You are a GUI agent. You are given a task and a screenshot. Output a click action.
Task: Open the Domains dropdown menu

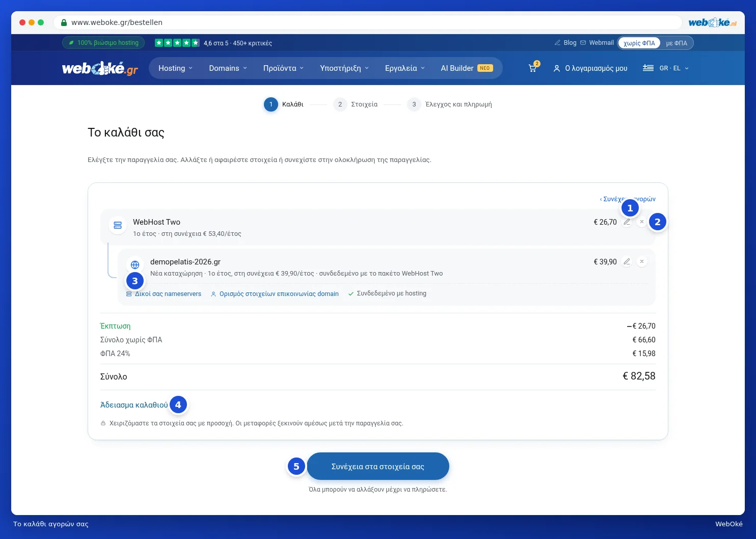[x=228, y=68]
